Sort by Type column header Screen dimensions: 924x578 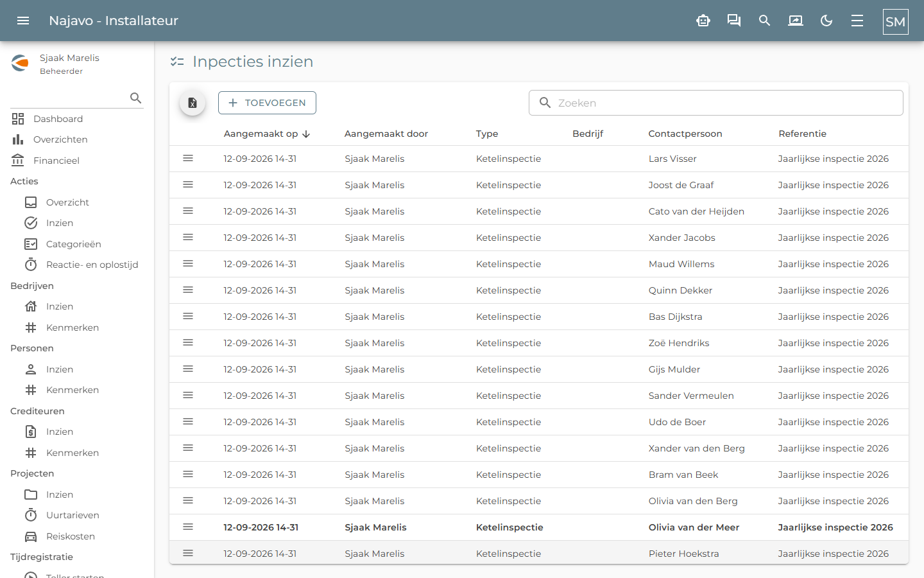point(487,134)
